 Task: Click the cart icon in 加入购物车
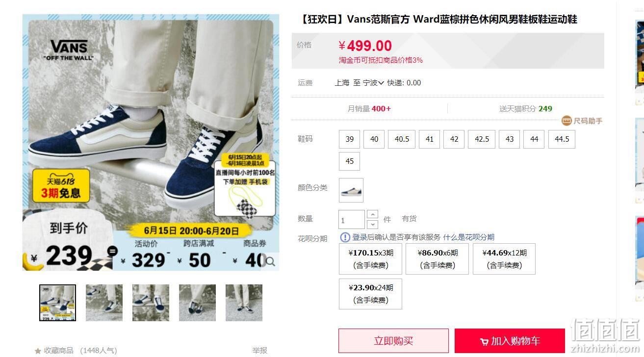pyautogui.click(x=484, y=341)
